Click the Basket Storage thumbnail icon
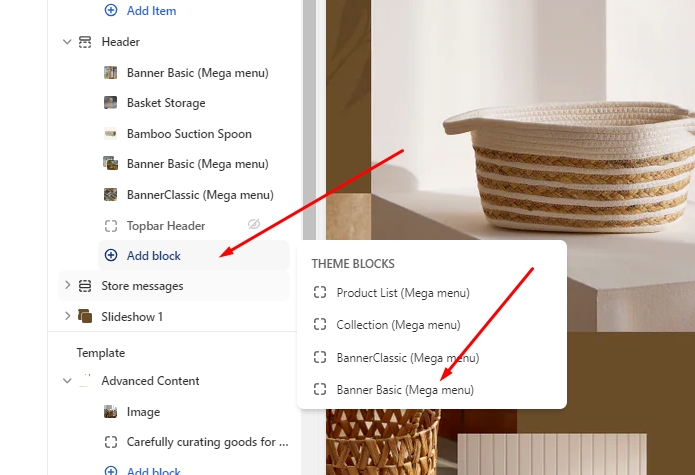This screenshot has width=695, height=475. pyautogui.click(x=111, y=103)
